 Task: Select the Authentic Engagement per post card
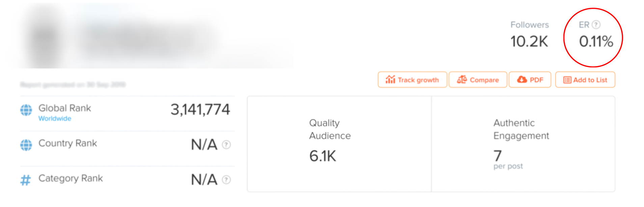[523, 144]
